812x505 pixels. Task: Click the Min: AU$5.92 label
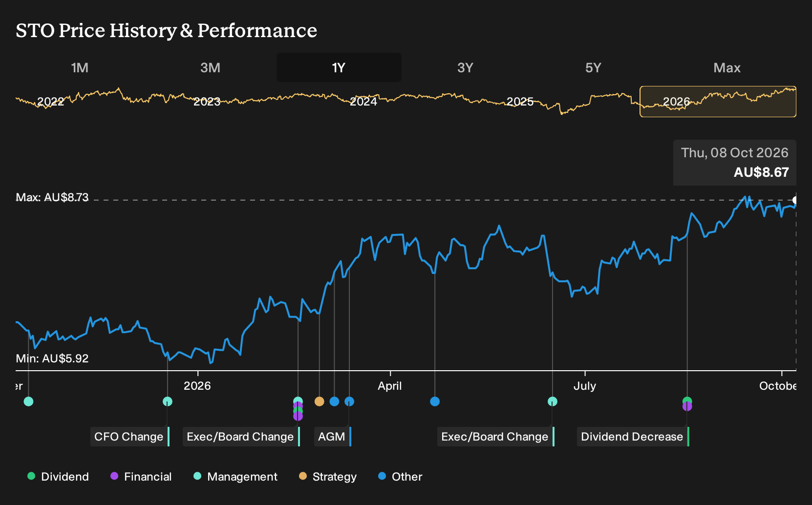click(52, 358)
